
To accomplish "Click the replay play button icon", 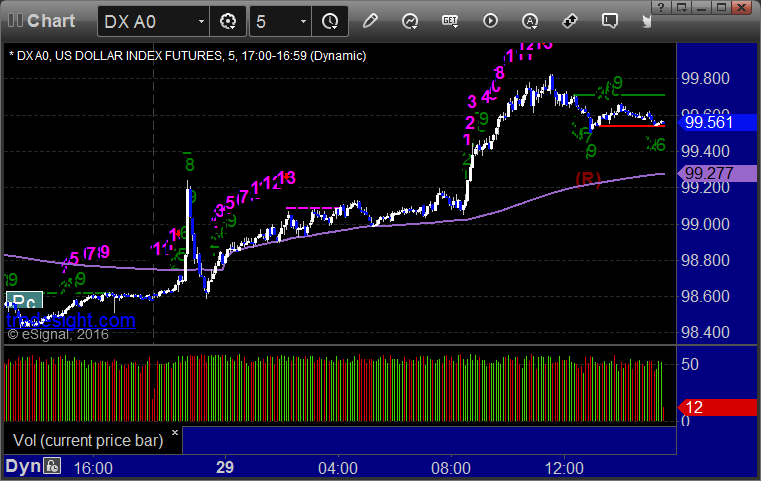I will (x=490, y=21).
